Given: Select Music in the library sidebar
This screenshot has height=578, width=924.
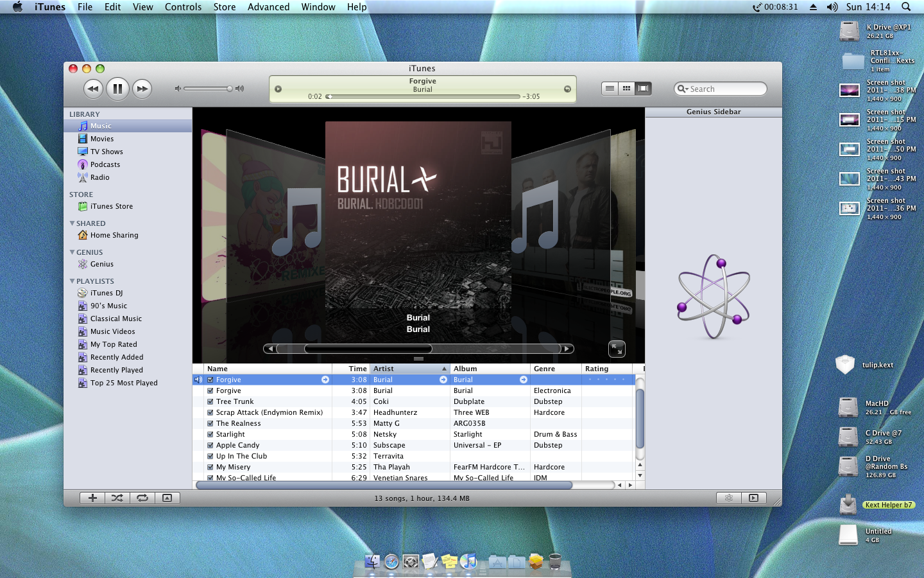Looking at the screenshot, I should 128,126.
